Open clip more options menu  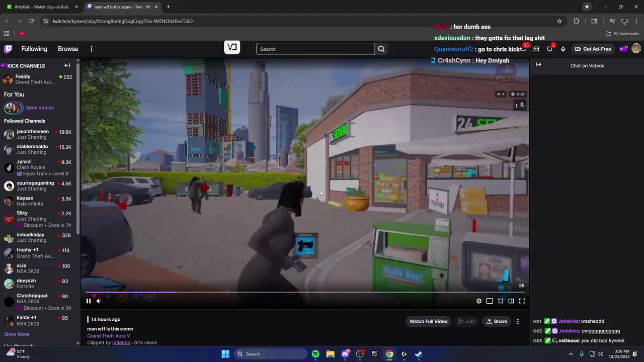tap(518, 321)
